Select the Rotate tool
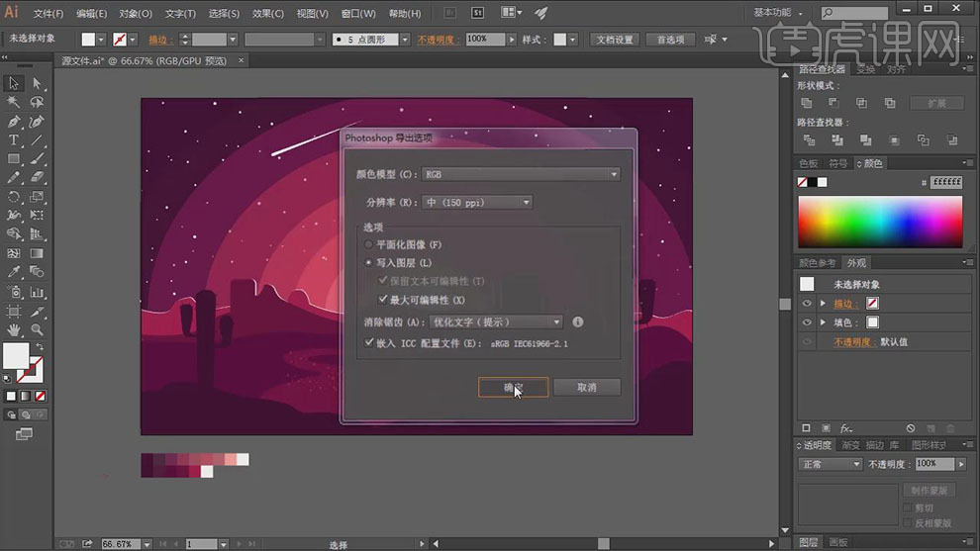 pyautogui.click(x=13, y=197)
